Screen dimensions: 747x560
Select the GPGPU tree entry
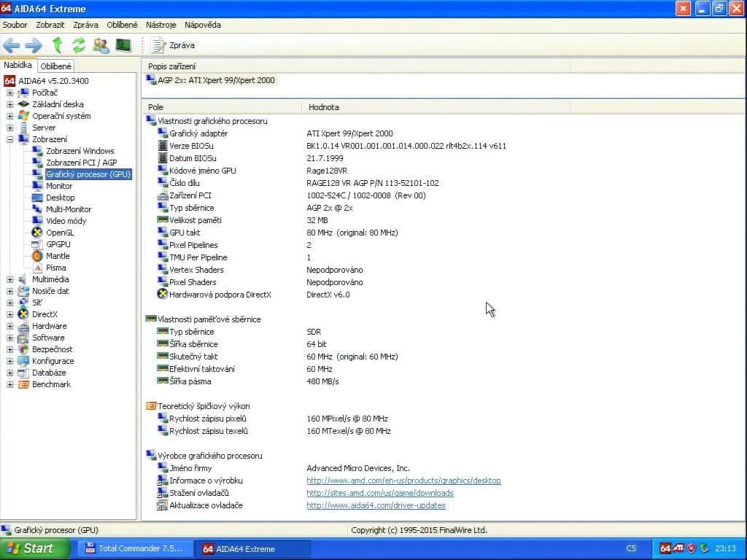[x=58, y=244]
